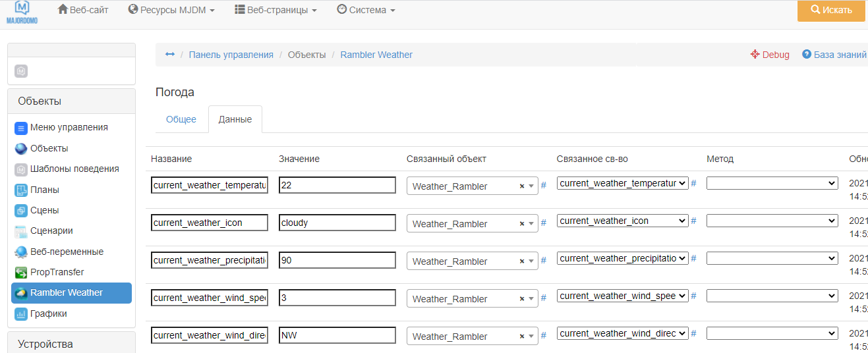Switch to the Общее tab
This screenshot has height=353, width=868.
[181, 119]
